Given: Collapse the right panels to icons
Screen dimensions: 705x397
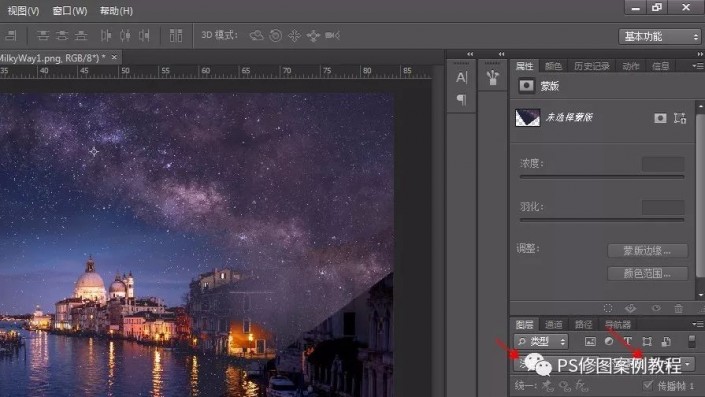Looking at the screenshot, I should click(x=700, y=54).
